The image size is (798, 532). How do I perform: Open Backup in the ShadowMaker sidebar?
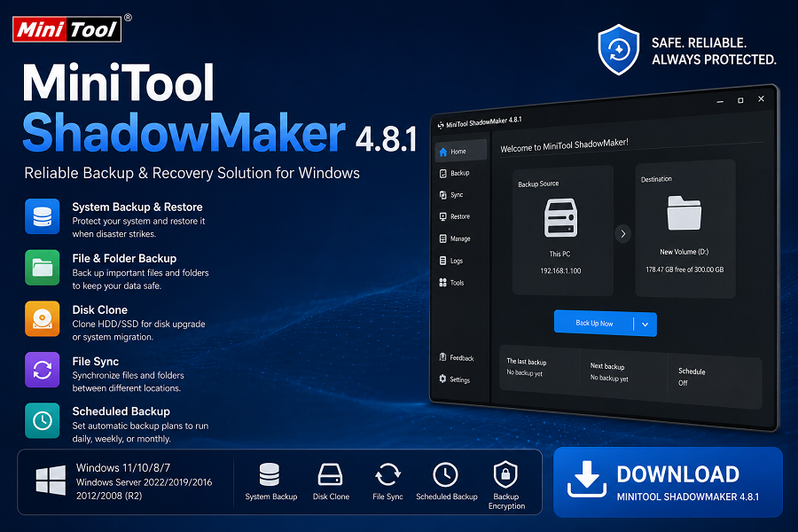tap(455, 173)
